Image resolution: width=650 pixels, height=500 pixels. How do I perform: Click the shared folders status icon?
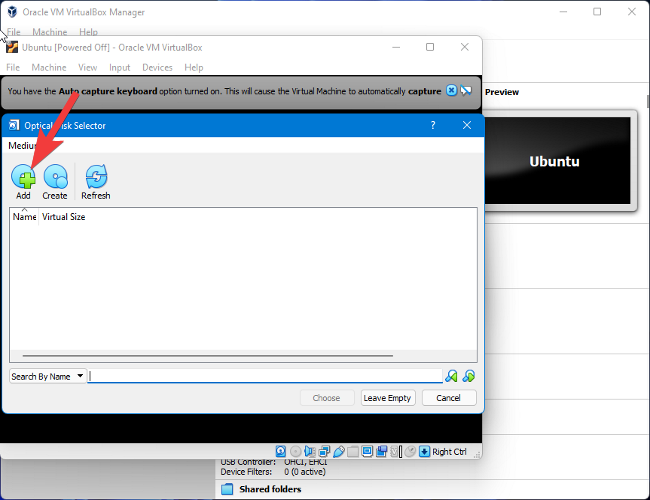[353, 451]
